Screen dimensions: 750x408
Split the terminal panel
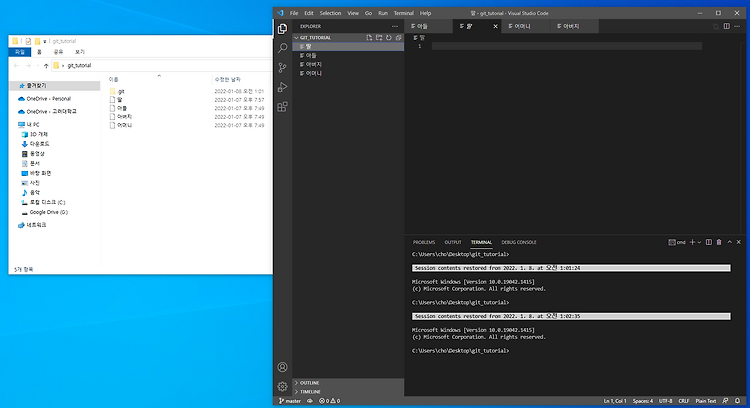(x=709, y=242)
